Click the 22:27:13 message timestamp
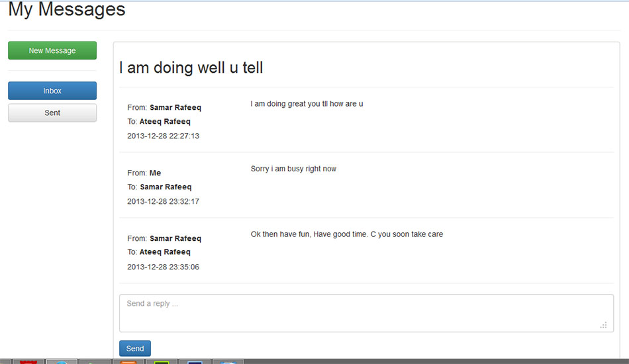The width and height of the screenshot is (629, 364). (x=163, y=136)
